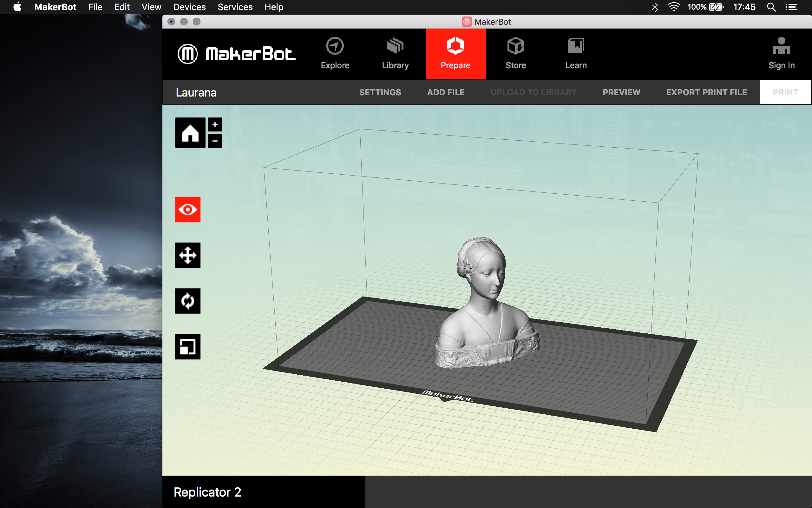This screenshot has height=508, width=812.
Task: Click the MakerBot logo in header
Action: (236, 54)
